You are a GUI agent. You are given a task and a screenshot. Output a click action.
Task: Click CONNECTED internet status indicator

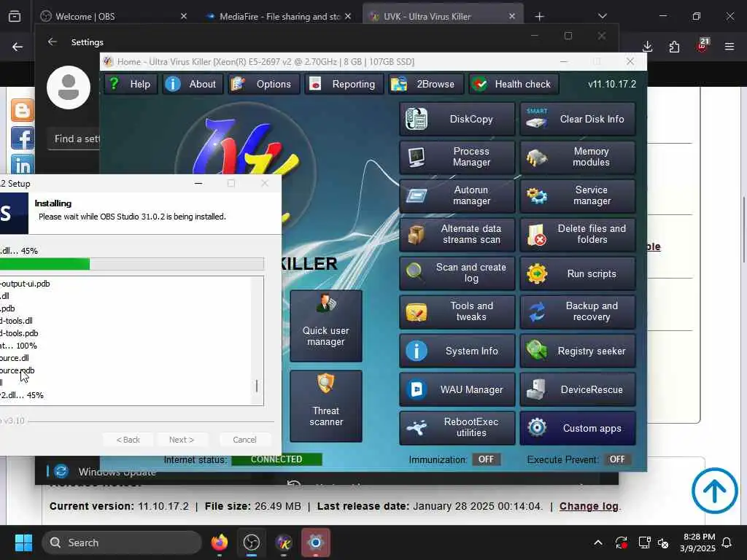pyautogui.click(x=276, y=459)
